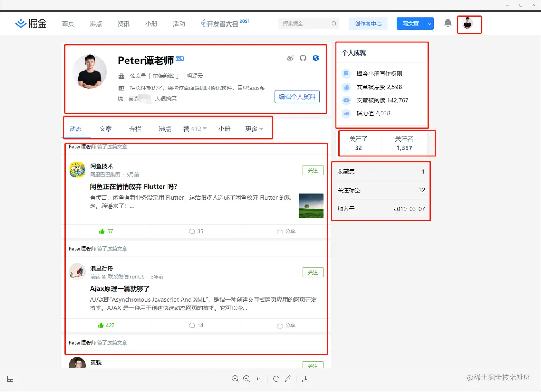This screenshot has width=541, height=392.
Task: Click the viewer zoom-in icon
Action: (x=235, y=379)
